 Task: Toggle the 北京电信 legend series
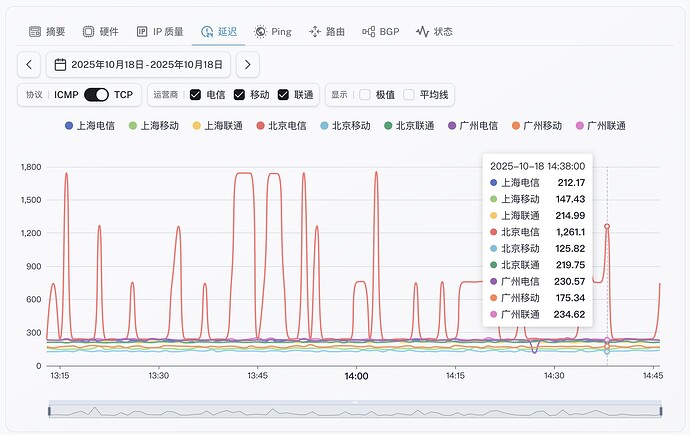tap(281, 126)
